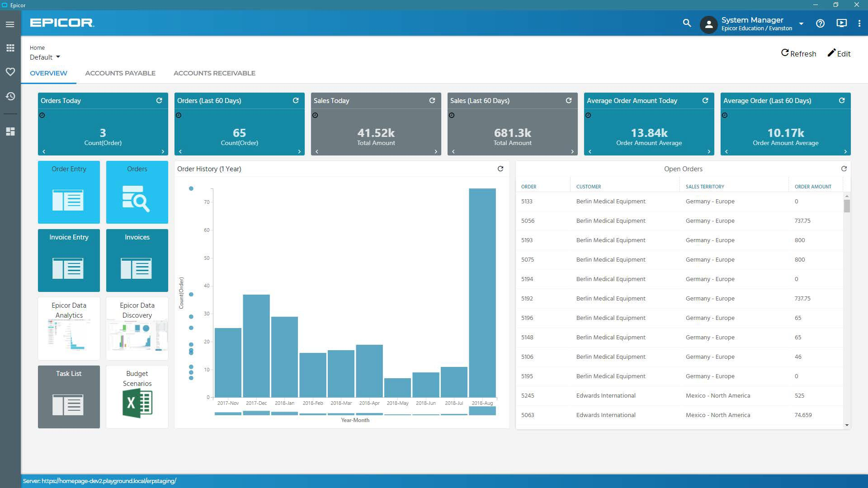The height and width of the screenshot is (488, 868).
Task: Switch to Accounts Receivable tab
Action: [x=214, y=73]
